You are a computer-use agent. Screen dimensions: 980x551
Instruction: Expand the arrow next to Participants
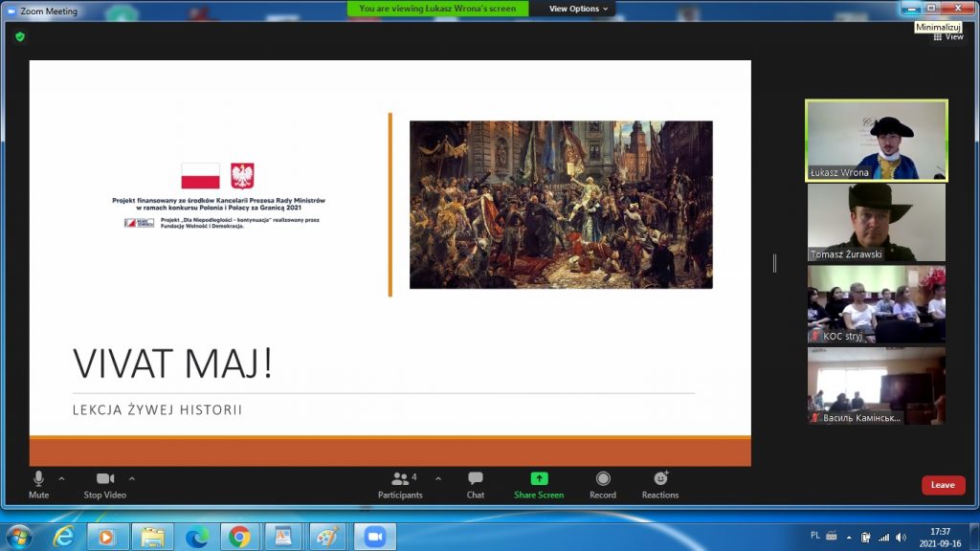(x=438, y=477)
